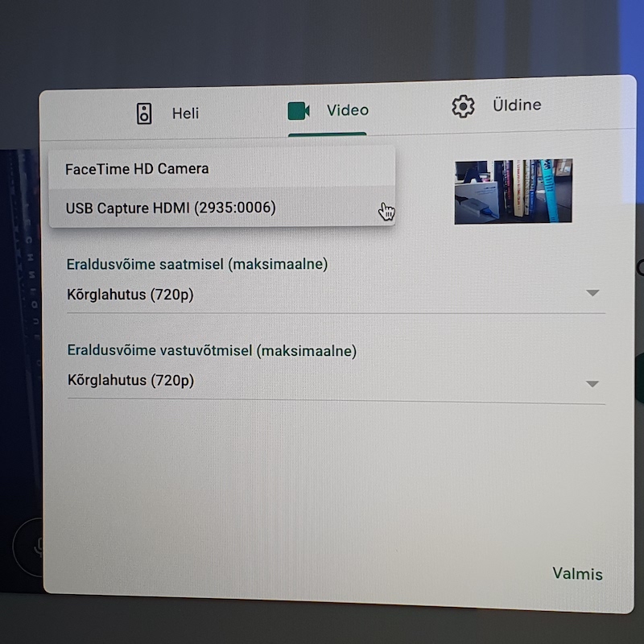Switch to the Heli tab label

185,113
